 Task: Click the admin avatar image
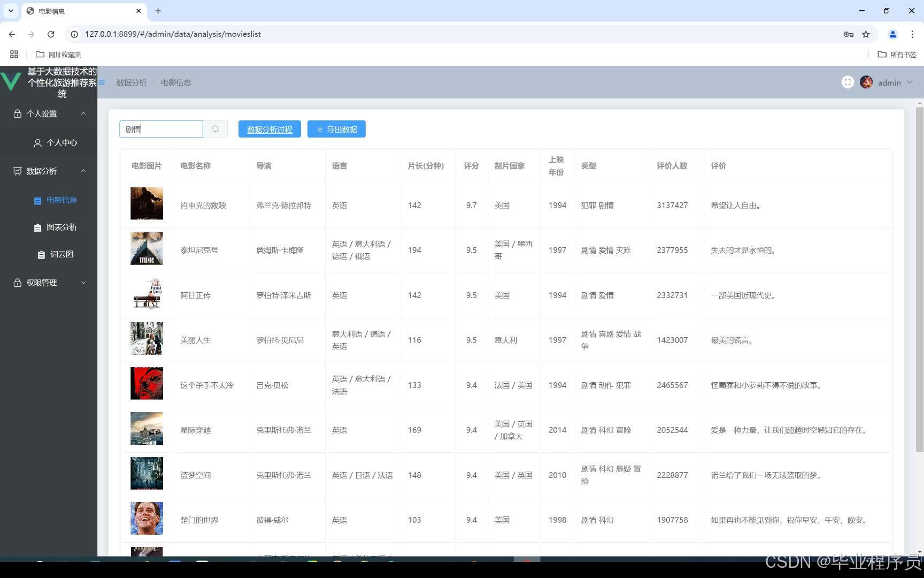(x=866, y=82)
